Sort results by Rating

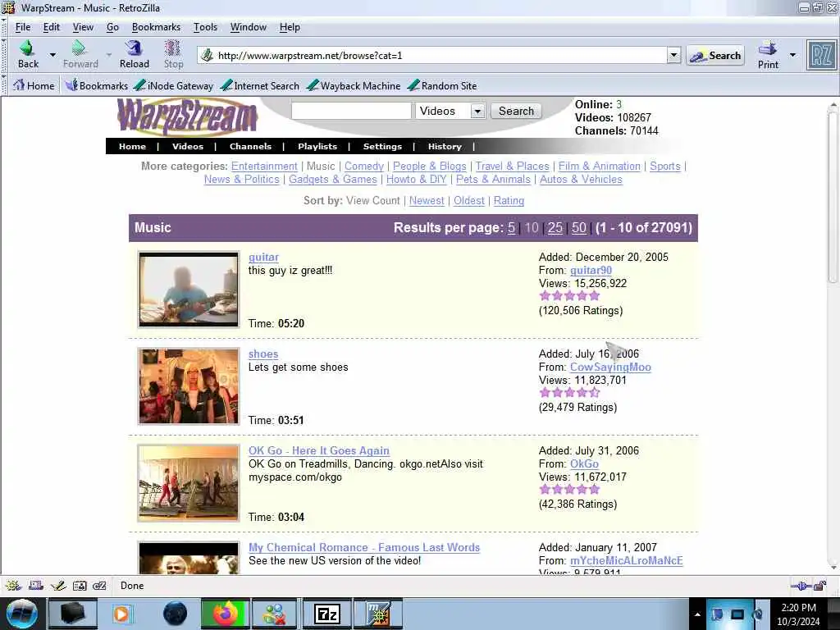pos(509,200)
